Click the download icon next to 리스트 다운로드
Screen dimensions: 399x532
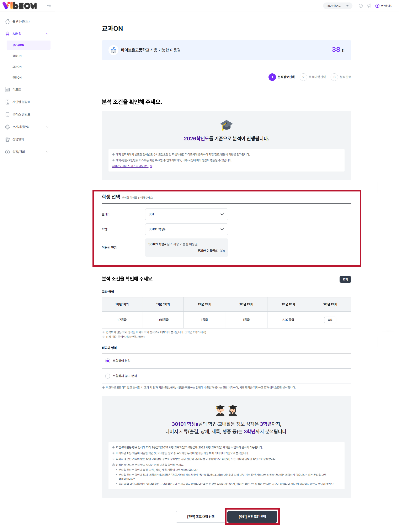click(151, 166)
